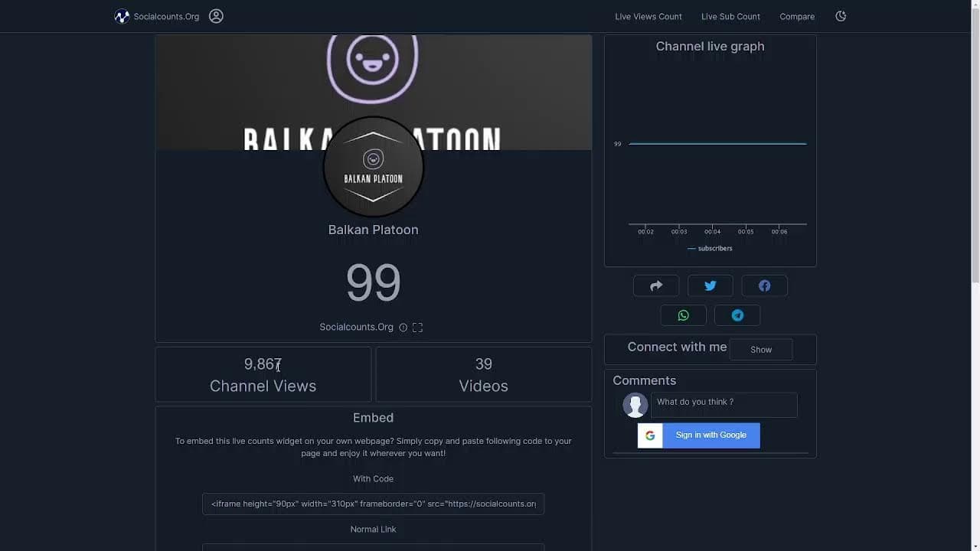Click the 39 Videos value
This screenshot has width=980, height=551.
click(x=483, y=364)
